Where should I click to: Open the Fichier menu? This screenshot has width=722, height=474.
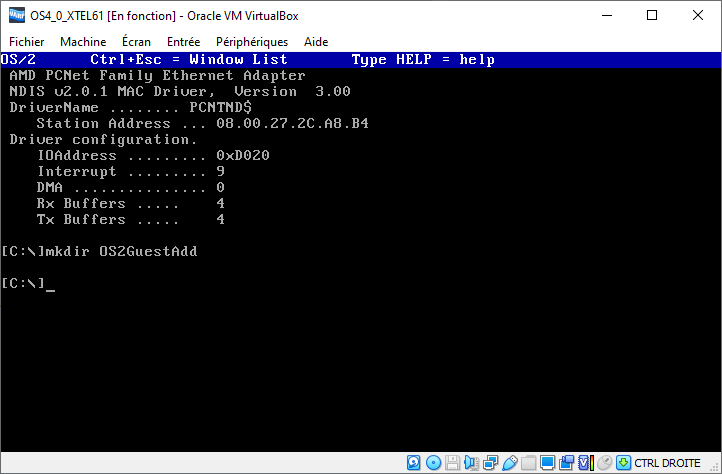[27, 42]
